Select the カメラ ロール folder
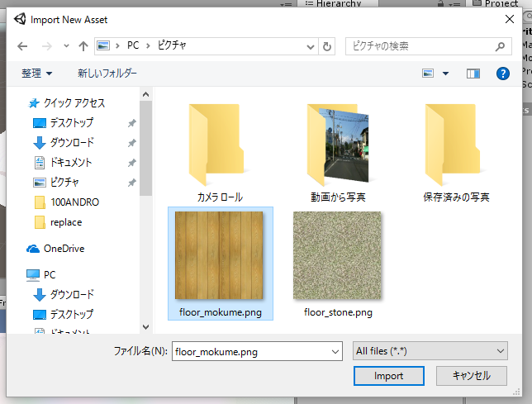Image resolution: width=532 pixels, height=404 pixels. tap(220, 153)
